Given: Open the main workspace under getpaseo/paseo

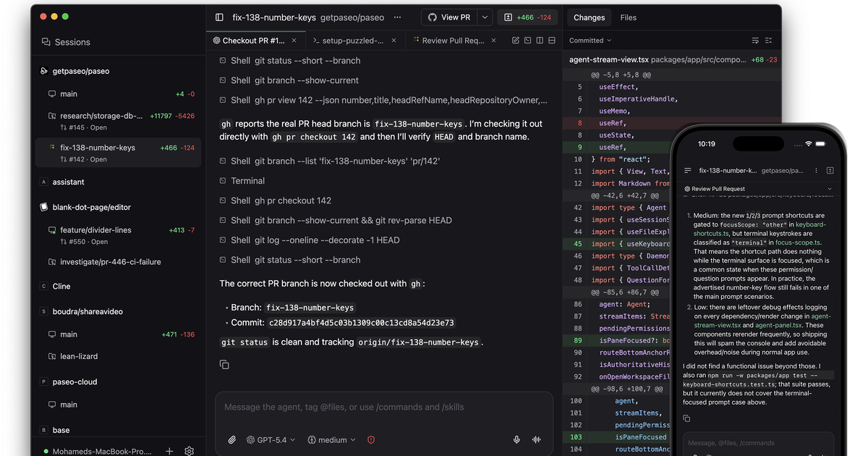Looking at the screenshot, I should coord(119,94).
